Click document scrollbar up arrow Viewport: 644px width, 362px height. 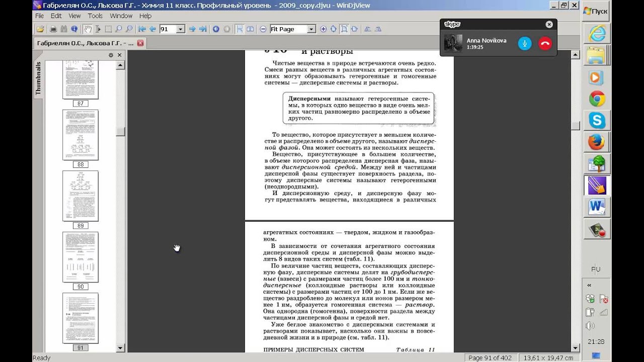coord(576,54)
